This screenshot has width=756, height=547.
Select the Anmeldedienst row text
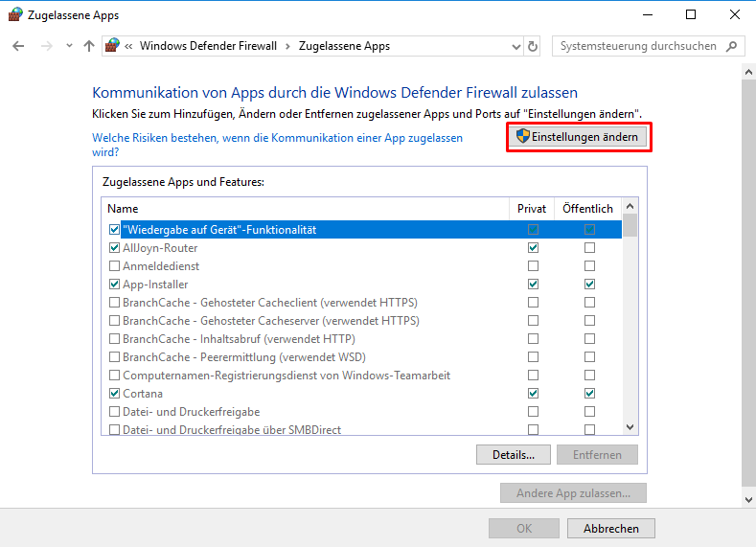tap(161, 266)
